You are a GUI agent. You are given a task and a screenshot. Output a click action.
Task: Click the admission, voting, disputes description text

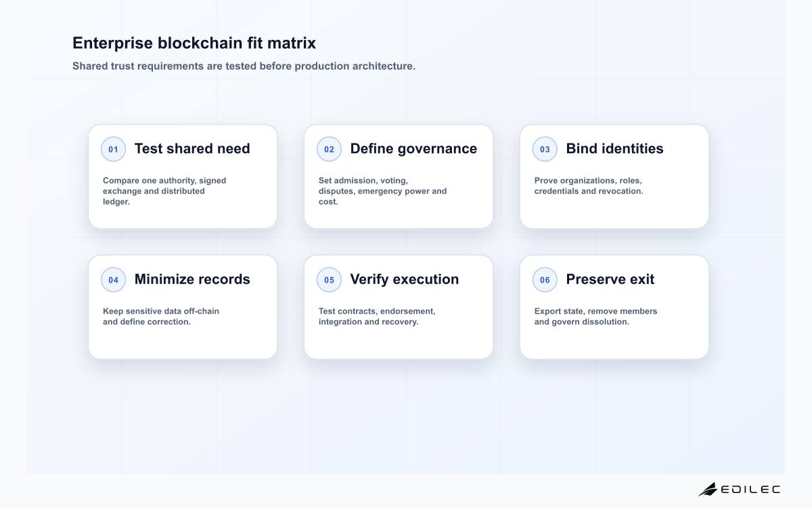[x=383, y=191]
